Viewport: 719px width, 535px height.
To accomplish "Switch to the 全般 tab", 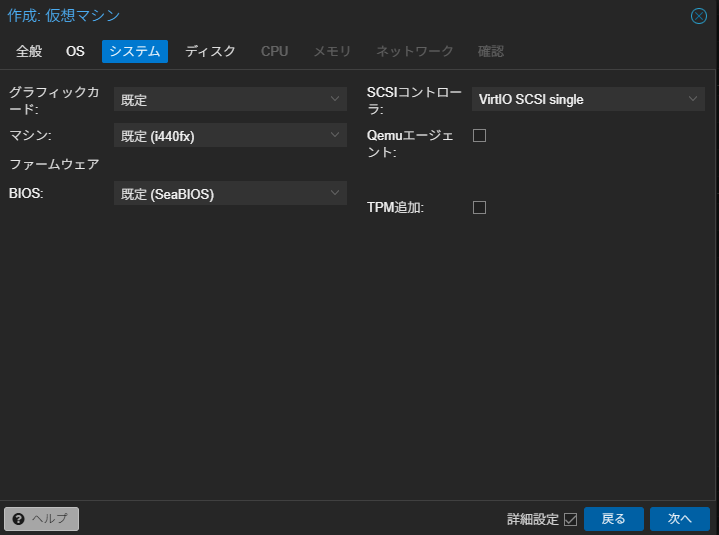I will pyautogui.click(x=29, y=51).
